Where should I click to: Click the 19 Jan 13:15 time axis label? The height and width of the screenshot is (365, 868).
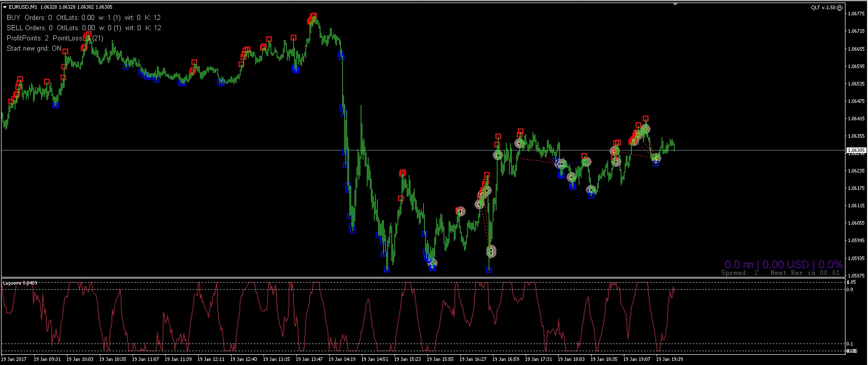(x=276, y=359)
